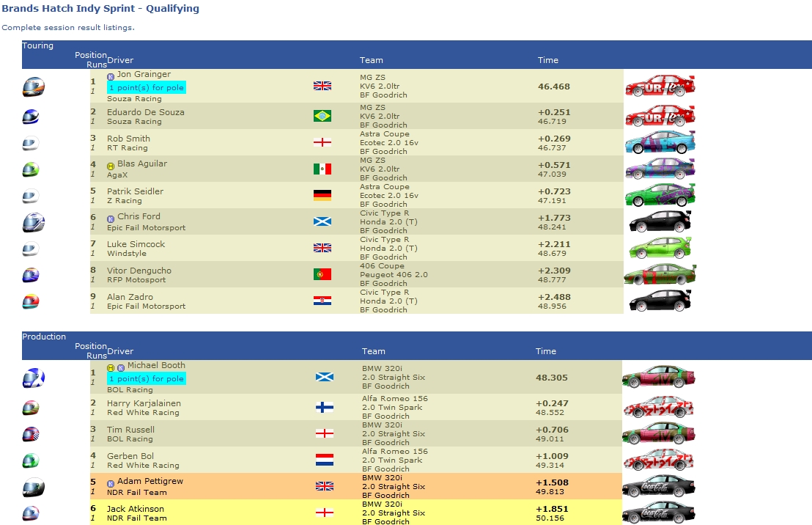The width and height of the screenshot is (812, 525).
Task: Click the H badge next to Blas Aguilar
Action: pos(111,166)
